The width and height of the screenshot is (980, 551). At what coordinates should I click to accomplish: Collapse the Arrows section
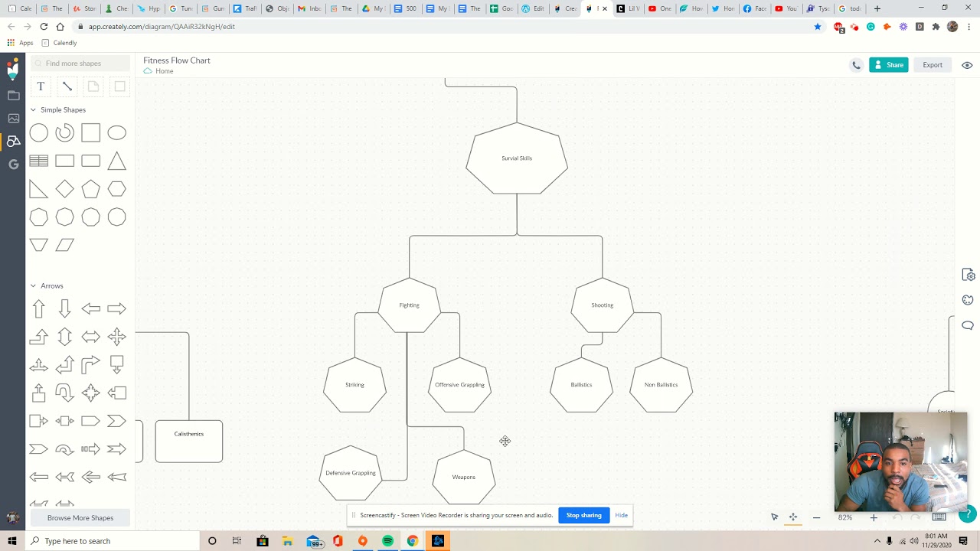33,285
